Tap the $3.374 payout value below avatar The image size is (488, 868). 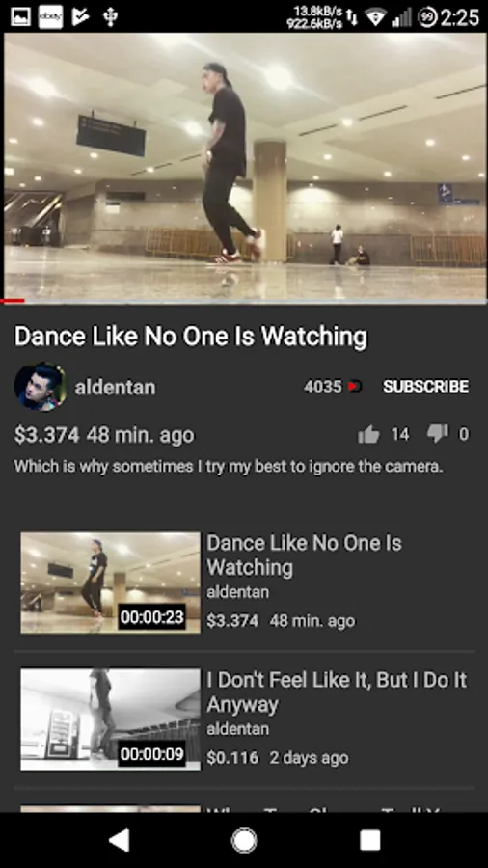pos(46,435)
